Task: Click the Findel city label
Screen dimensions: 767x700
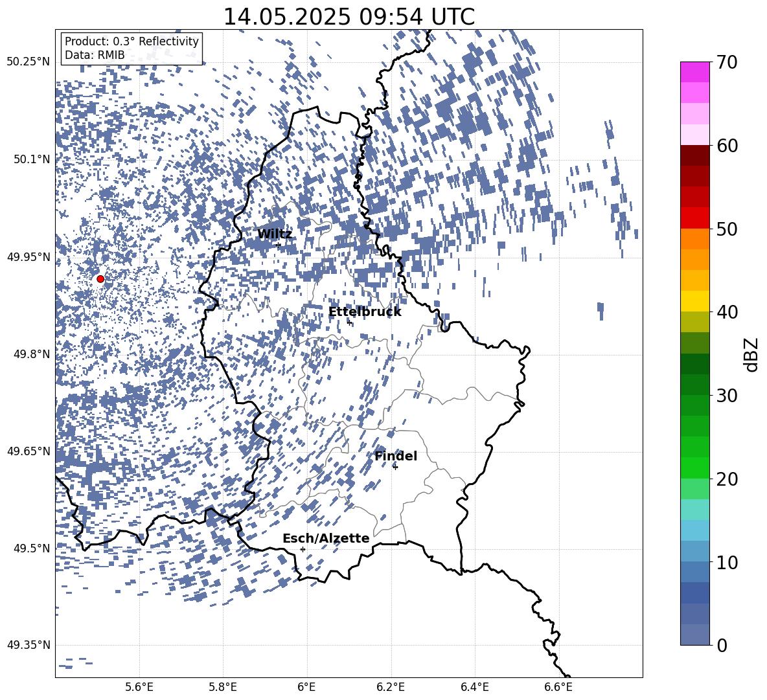Action: pyautogui.click(x=396, y=456)
